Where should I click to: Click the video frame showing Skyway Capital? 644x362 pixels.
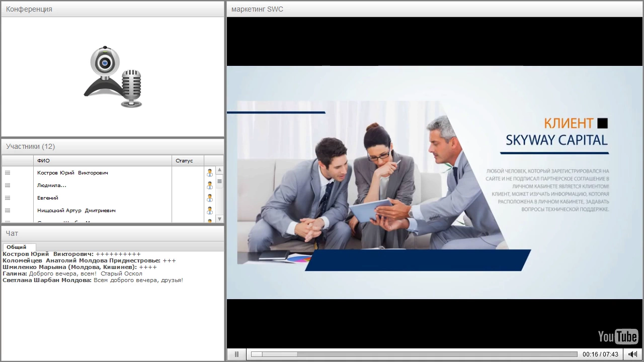point(435,183)
